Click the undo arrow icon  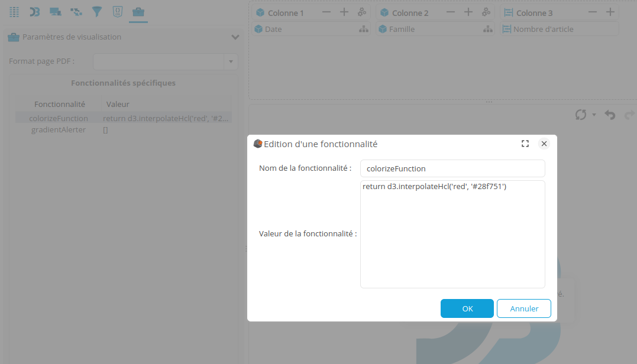pos(610,115)
